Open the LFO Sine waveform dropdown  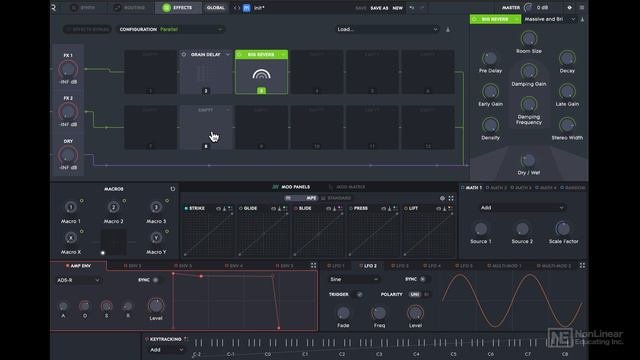click(354, 280)
